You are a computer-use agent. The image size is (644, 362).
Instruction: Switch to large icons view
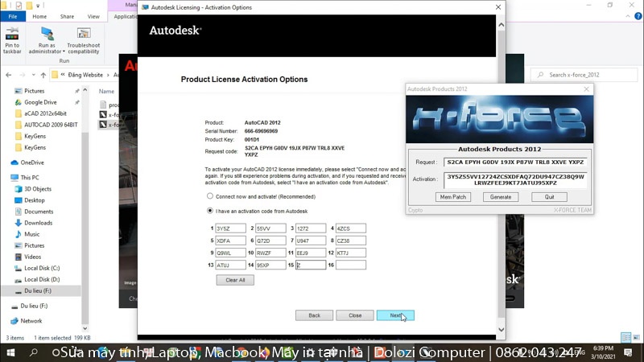(636, 337)
